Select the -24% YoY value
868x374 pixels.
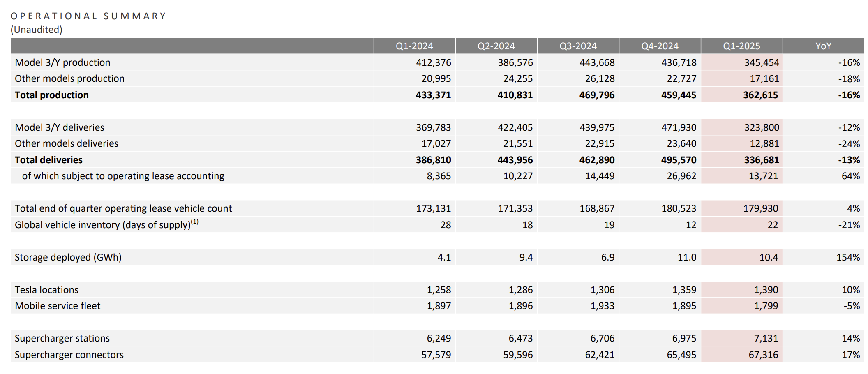pos(849,143)
